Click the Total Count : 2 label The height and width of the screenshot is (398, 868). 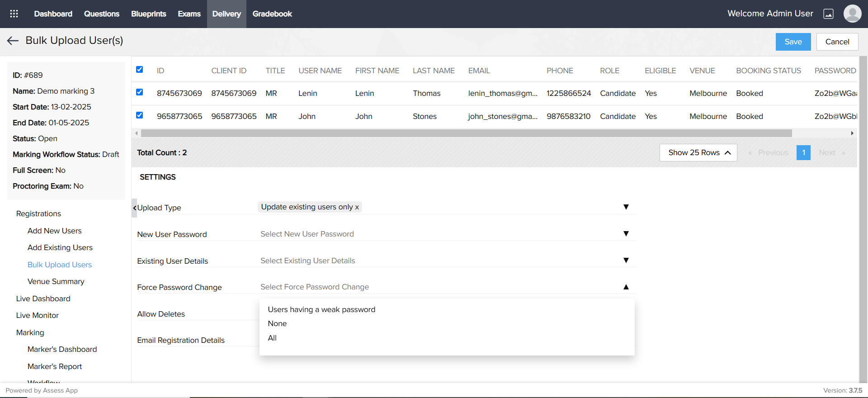pos(162,152)
